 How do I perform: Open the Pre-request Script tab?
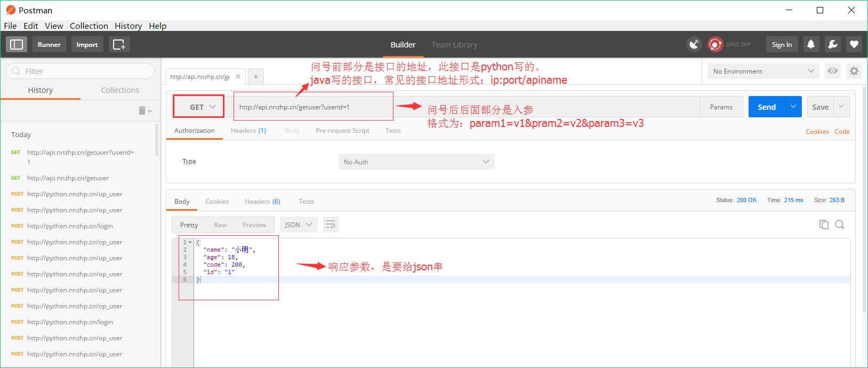pyautogui.click(x=342, y=131)
